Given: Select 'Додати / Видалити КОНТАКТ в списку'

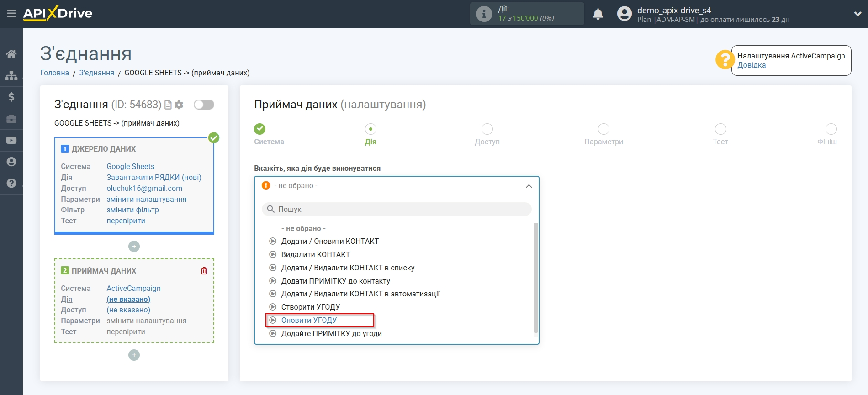Looking at the screenshot, I should pos(348,268).
